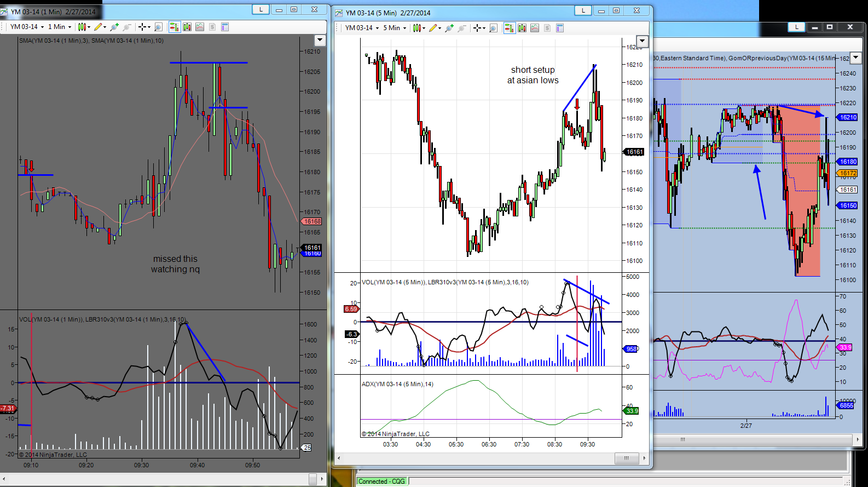Screen dimensions: 868x487
Task: Open chart style selector in 5 Min chart
Action: (x=417, y=28)
